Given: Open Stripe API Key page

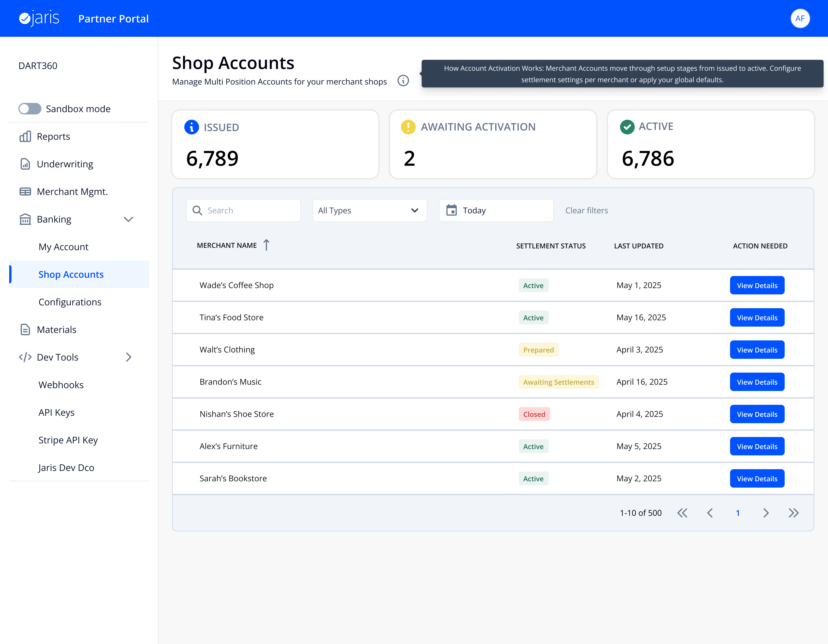Looking at the screenshot, I should click(x=79, y=440).
